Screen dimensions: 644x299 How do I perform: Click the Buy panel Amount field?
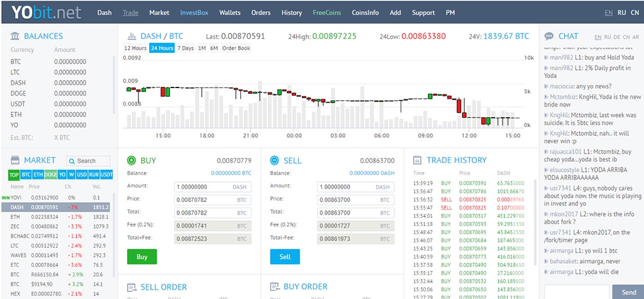pyautogui.click(x=213, y=187)
